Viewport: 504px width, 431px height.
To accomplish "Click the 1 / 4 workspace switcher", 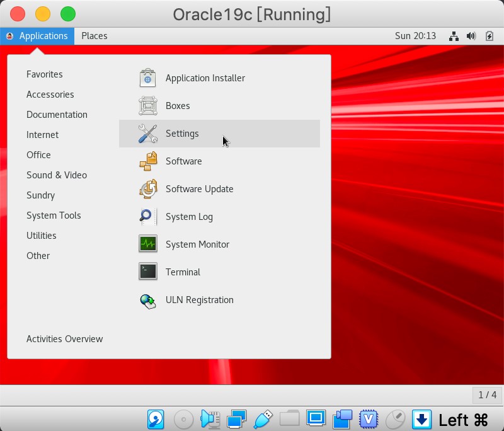I will click(487, 394).
